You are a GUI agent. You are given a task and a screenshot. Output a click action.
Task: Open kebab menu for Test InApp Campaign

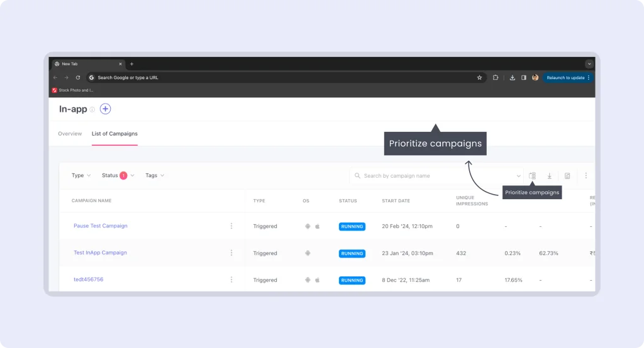point(231,253)
